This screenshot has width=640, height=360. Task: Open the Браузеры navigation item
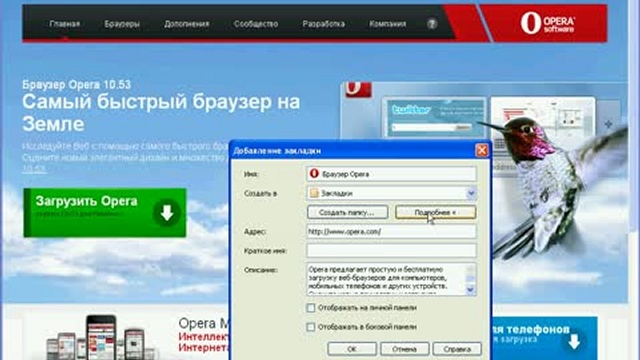(x=122, y=24)
